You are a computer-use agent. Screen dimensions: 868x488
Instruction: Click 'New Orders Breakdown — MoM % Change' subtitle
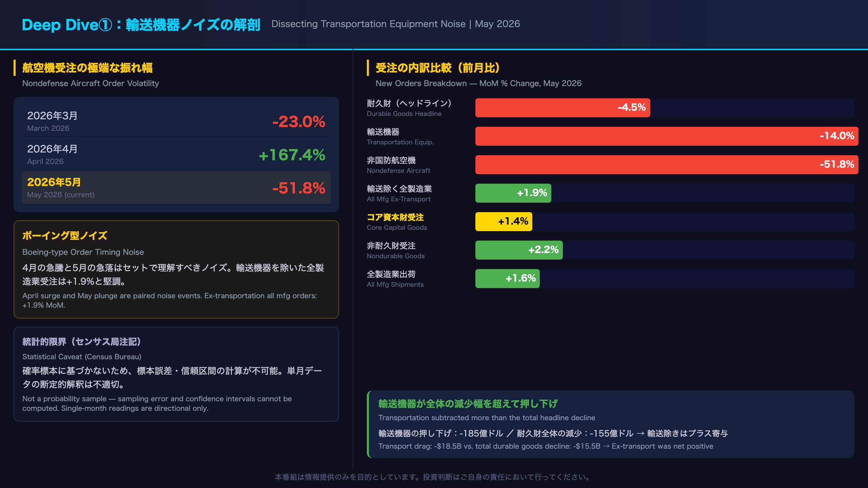point(478,83)
